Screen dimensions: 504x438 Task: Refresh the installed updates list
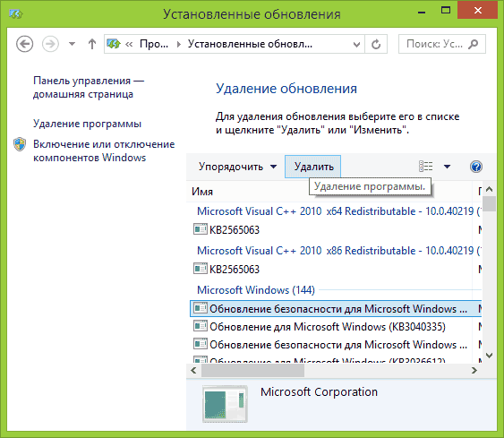point(376,44)
